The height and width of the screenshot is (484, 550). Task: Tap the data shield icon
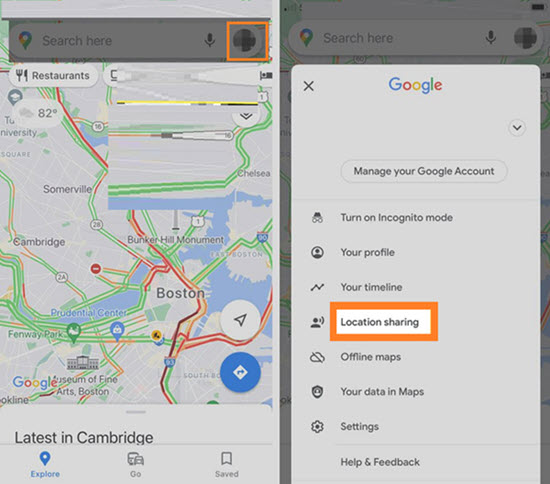(317, 391)
